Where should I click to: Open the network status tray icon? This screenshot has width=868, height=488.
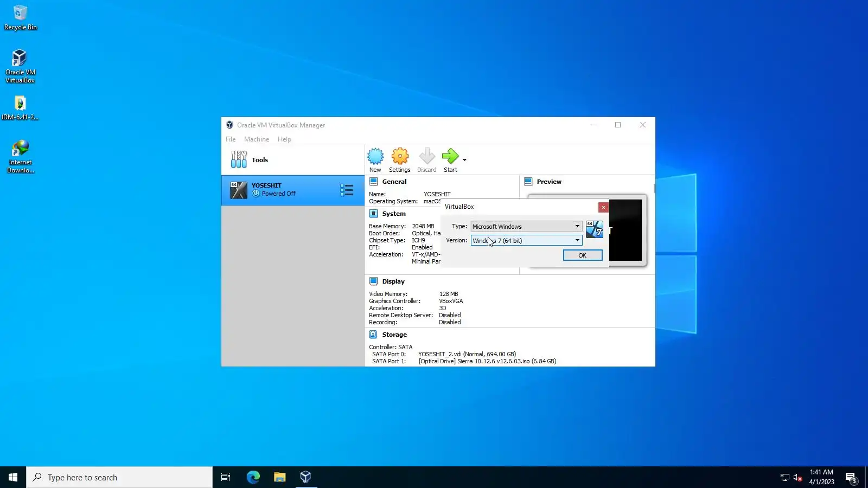tap(784, 478)
